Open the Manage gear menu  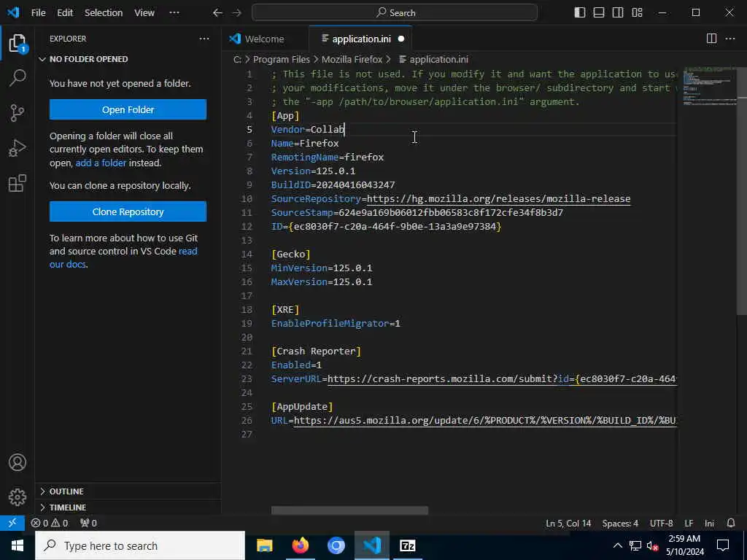click(x=18, y=497)
